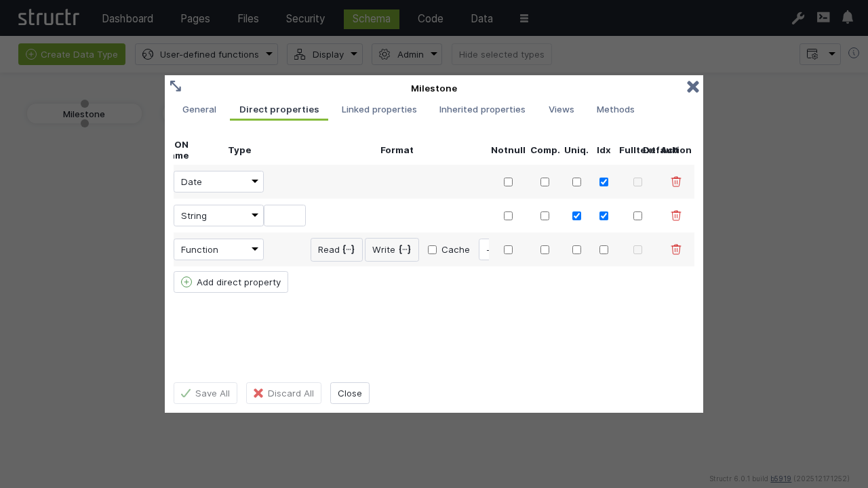Screen dimensions: 868x488
Task: Open the hamburger menu in navbar
Action: coord(524,19)
